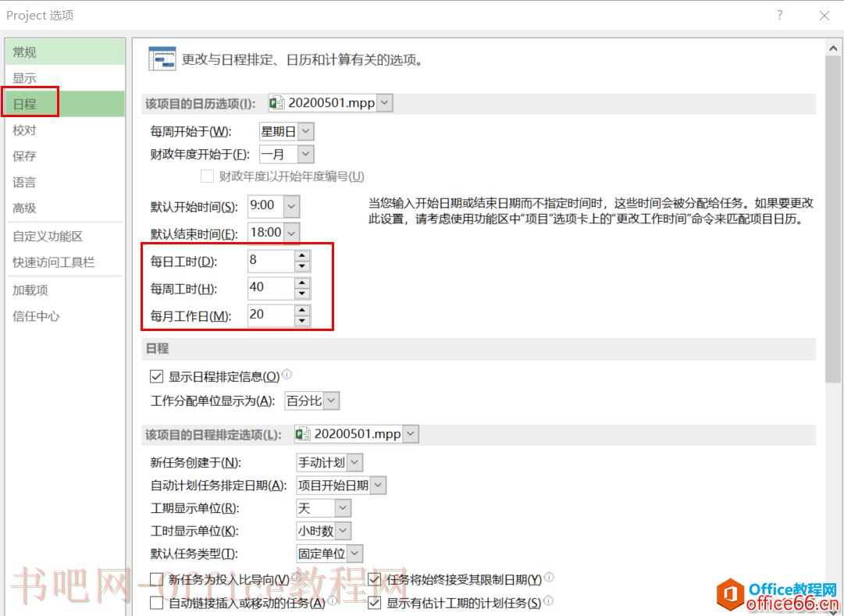Open 加载项 settings page
844x616 pixels.
[x=65, y=290]
